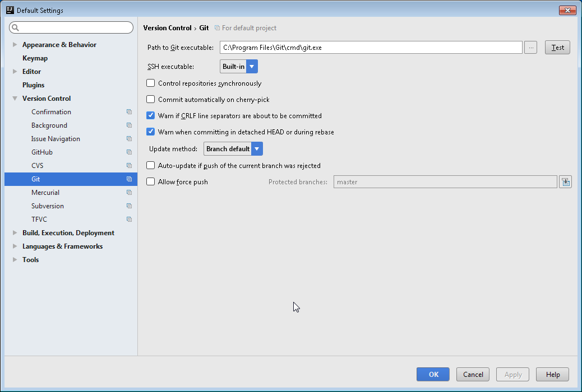Click the copy settings icon beside TFVC
The height and width of the screenshot is (392, 582).
(x=129, y=219)
